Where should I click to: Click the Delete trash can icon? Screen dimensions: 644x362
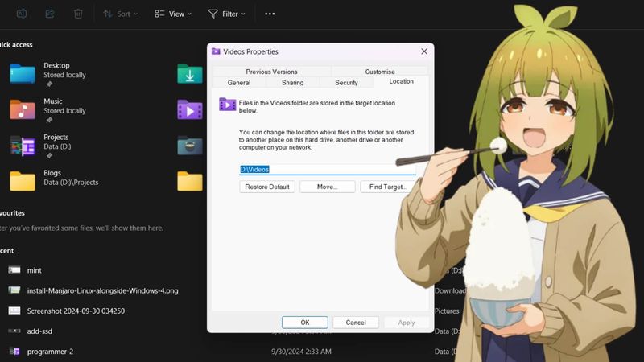[x=77, y=14]
